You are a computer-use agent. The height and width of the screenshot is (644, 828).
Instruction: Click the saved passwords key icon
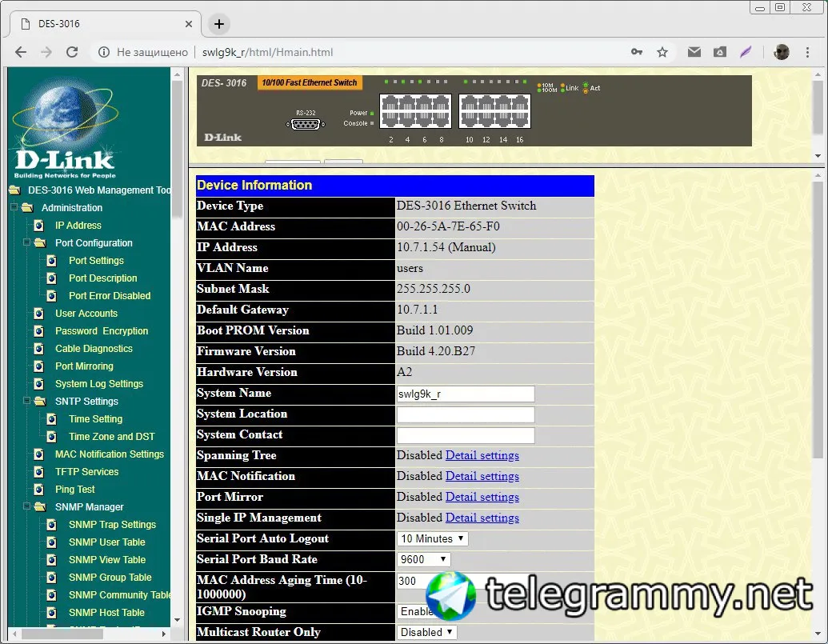637,52
